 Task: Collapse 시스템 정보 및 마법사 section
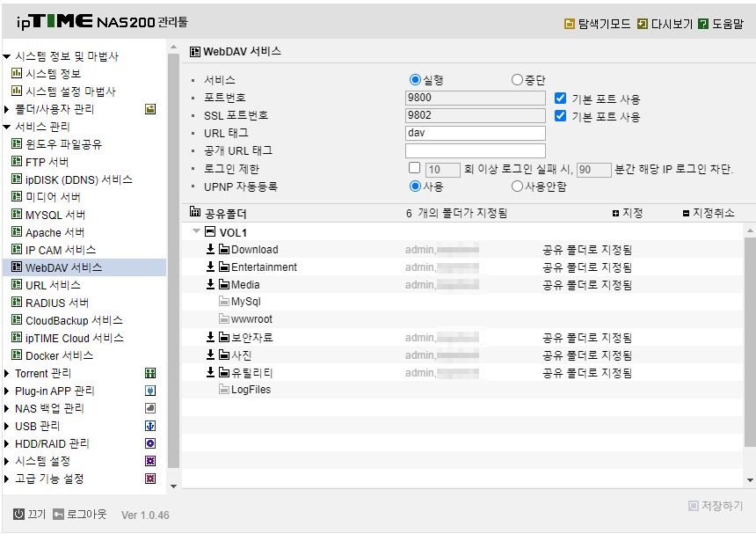tap(7, 56)
